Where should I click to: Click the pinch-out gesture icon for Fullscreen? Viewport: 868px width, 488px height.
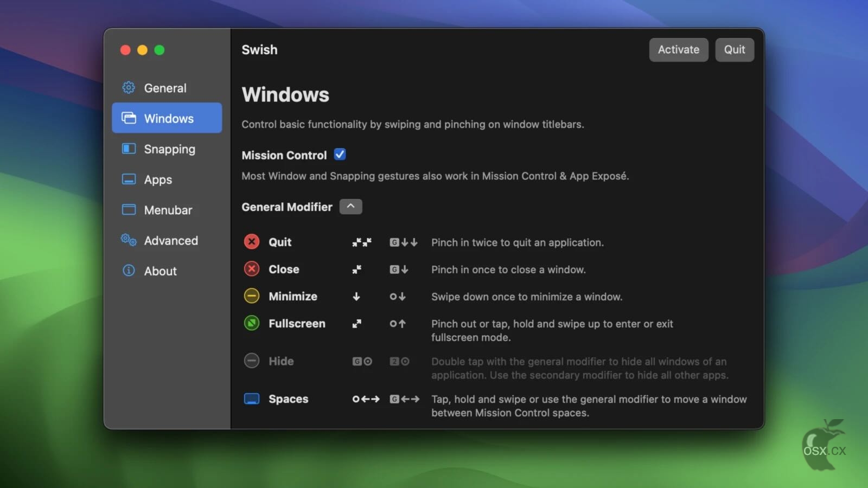[x=356, y=324]
